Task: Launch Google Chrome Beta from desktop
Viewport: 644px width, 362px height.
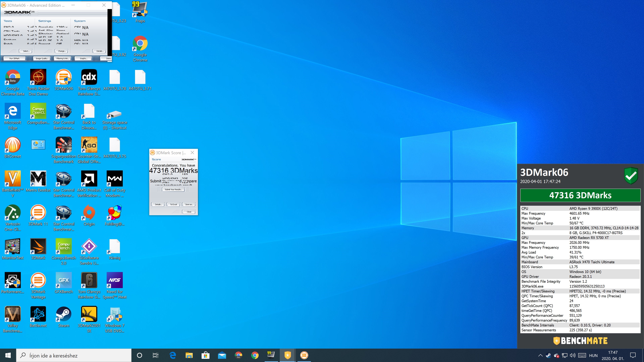Action: (13, 83)
